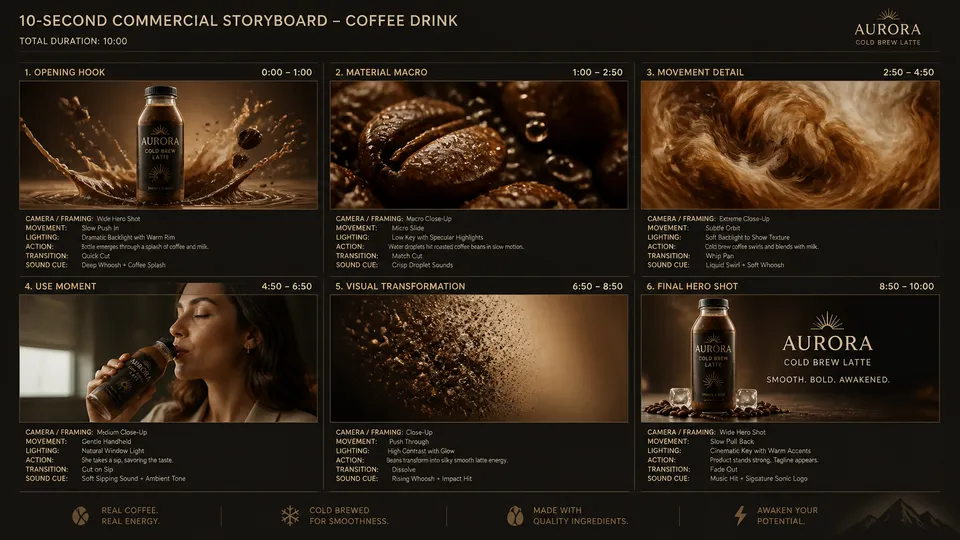960x540 pixels.
Task: Click the snowflake icon beside Cold Brewed
Action: [290, 516]
